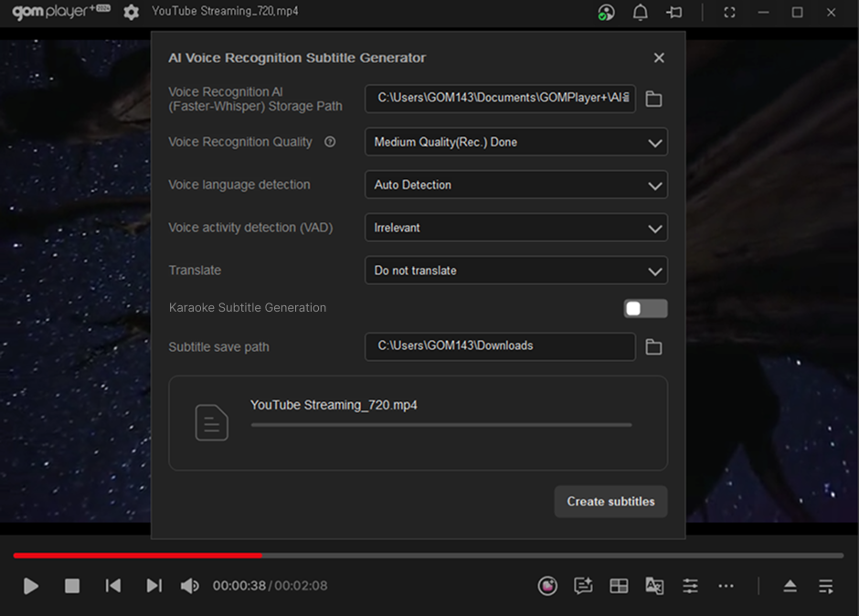Viewport: 859px width, 616px height.
Task: Click the red playback seek bar
Action: click(x=137, y=555)
